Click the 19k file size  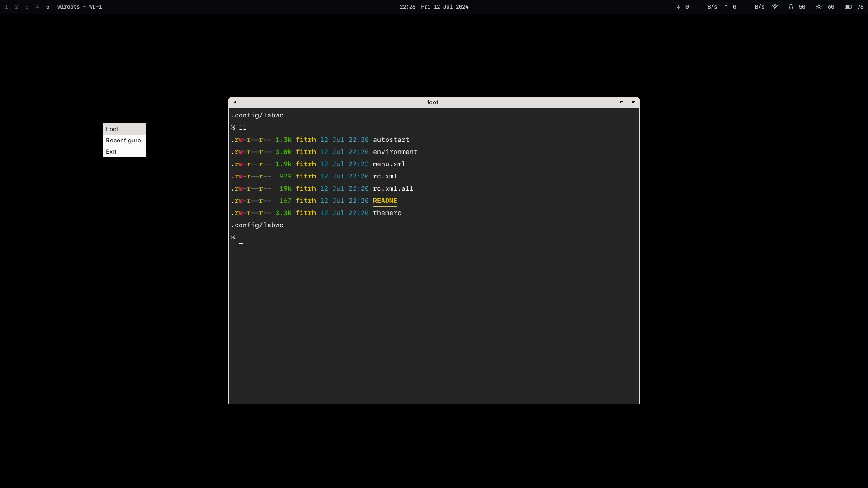(x=285, y=189)
